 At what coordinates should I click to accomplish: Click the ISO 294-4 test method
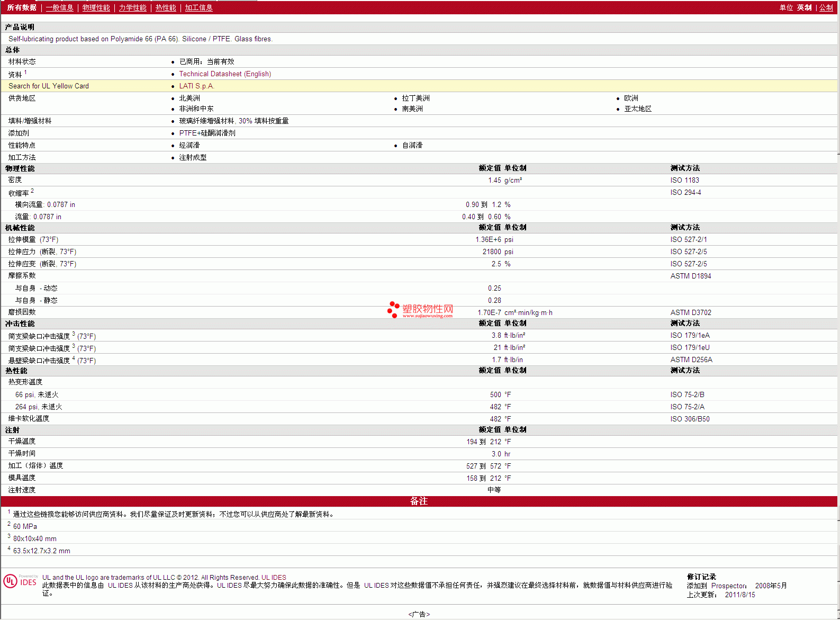click(x=685, y=193)
